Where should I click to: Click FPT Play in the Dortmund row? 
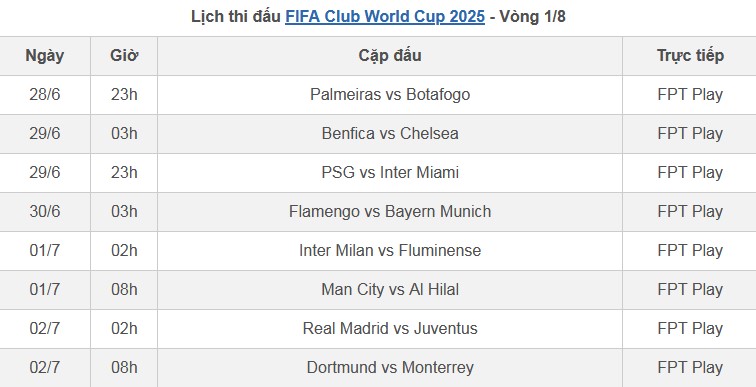tap(689, 368)
